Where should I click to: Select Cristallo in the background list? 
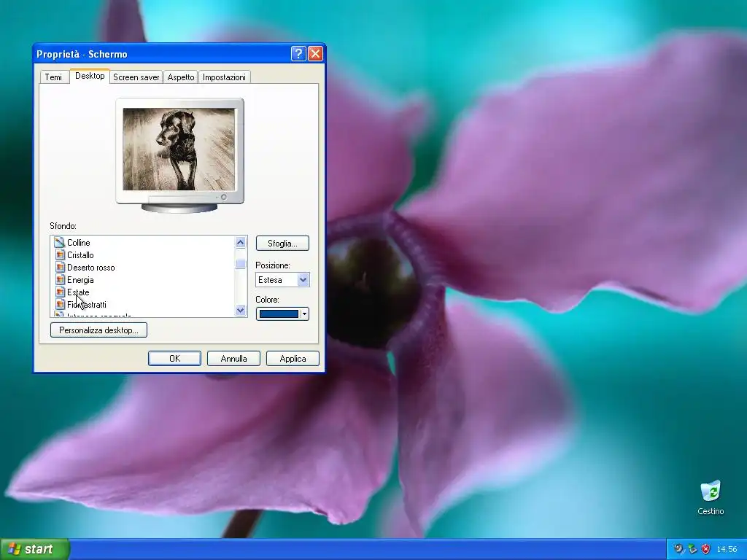[80, 254]
